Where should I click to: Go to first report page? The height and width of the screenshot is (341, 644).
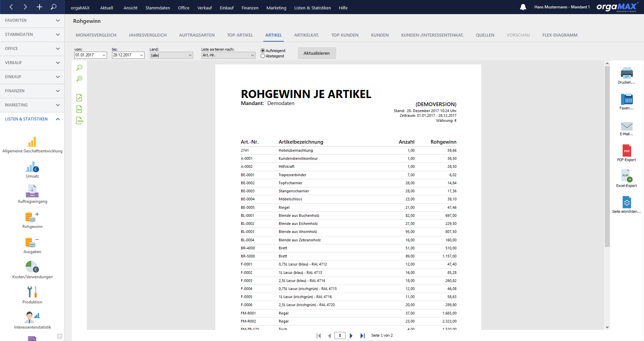point(319,336)
